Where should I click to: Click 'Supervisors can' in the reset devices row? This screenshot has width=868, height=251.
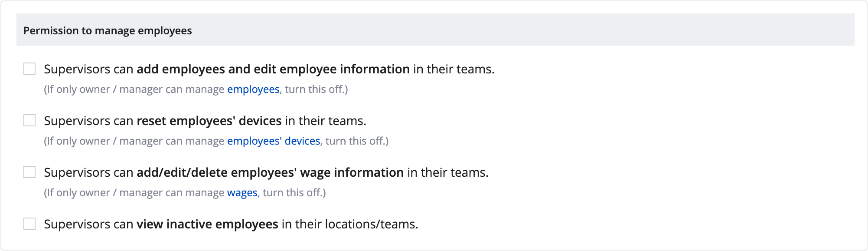point(88,121)
